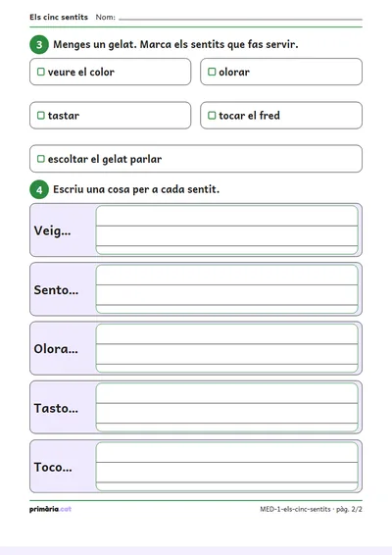Check 'escoltar el gelat parlar' box
This screenshot has height=555, width=392.
click(41, 159)
